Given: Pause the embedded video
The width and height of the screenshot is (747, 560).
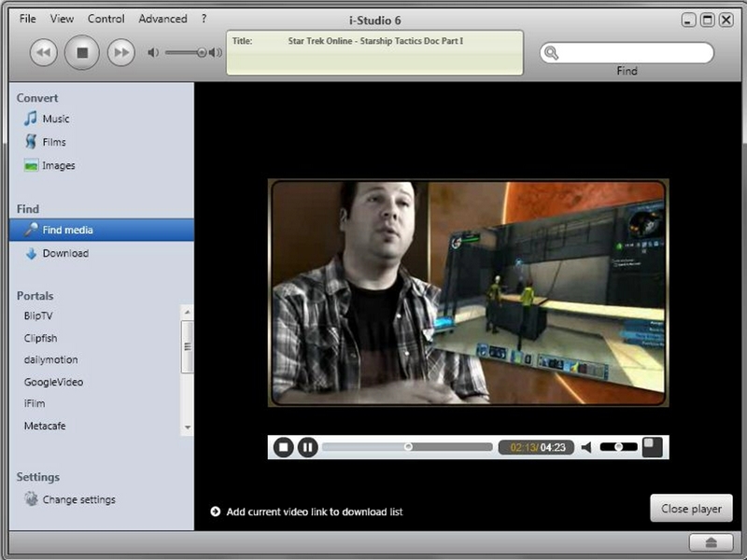Looking at the screenshot, I should pyautogui.click(x=308, y=447).
